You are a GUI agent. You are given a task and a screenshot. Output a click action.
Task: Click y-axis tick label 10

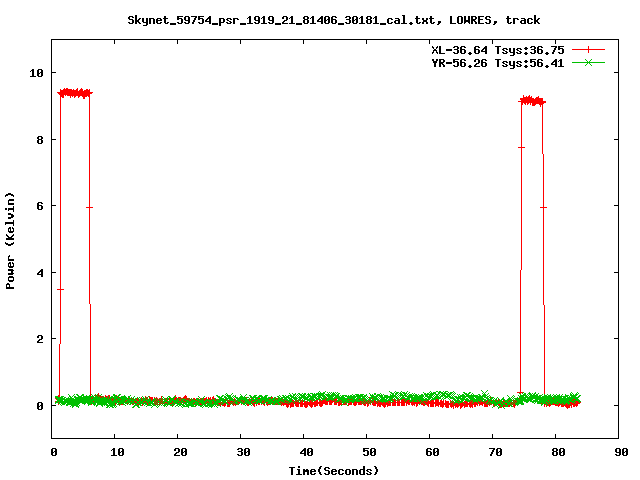pyautogui.click(x=36, y=73)
